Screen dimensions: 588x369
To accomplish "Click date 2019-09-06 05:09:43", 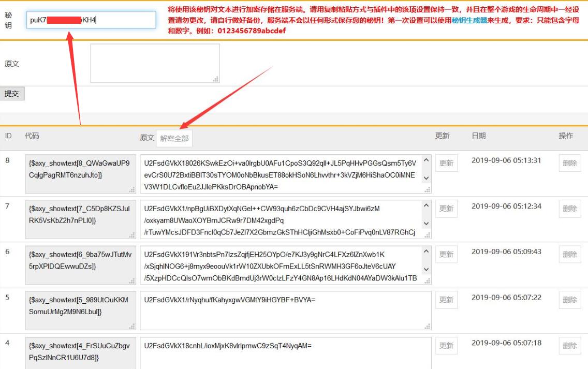I will click(506, 252).
